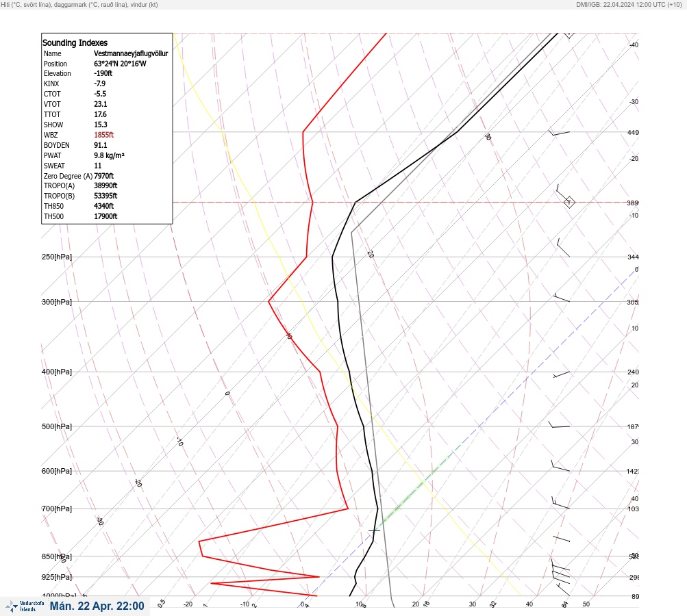
Task: Click the '0.5' mixing ratio label
Action: [x=162, y=603]
